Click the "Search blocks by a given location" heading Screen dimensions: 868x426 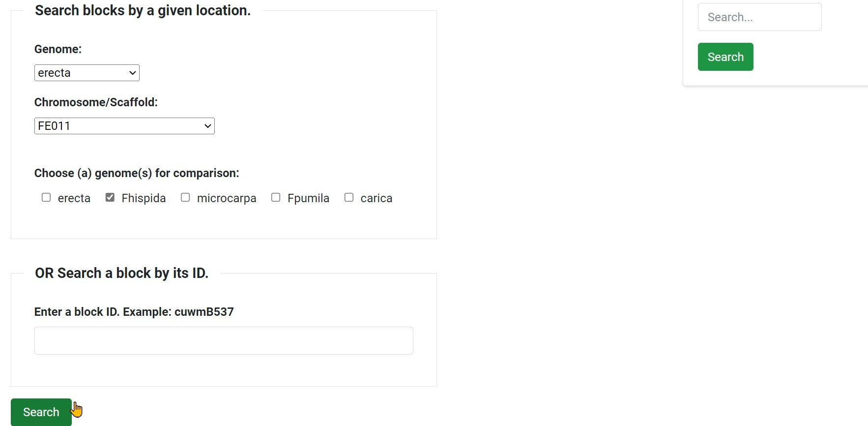coord(143,10)
